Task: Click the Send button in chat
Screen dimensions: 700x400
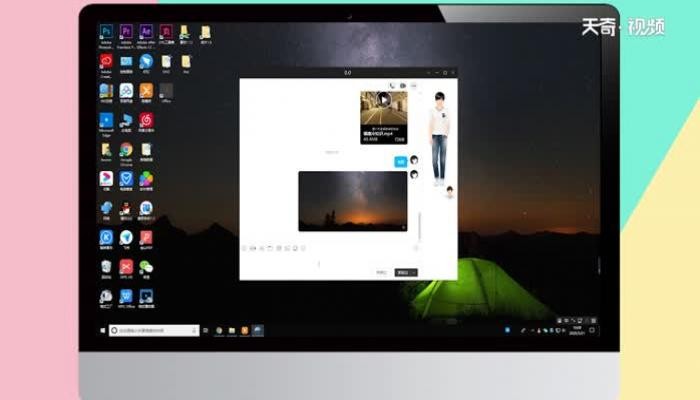Action: coord(402,271)
